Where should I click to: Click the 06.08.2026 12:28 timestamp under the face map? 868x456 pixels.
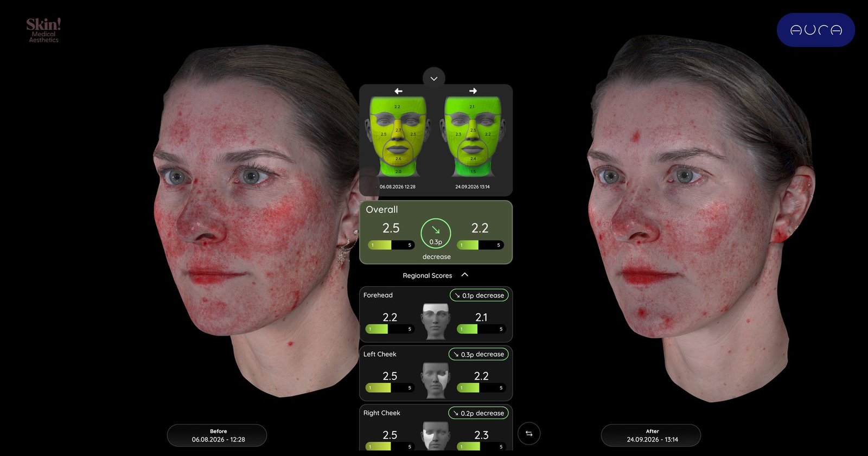tap(398, 187)
